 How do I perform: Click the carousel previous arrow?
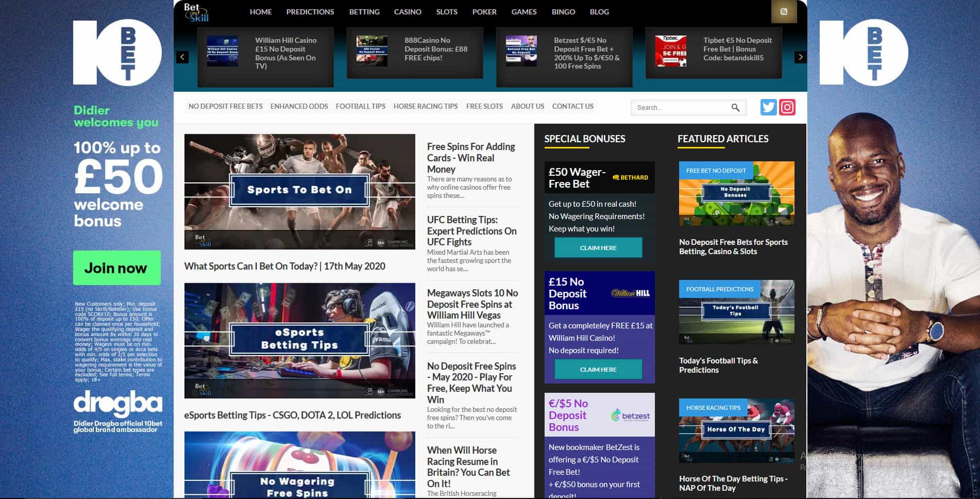(182, 57)
